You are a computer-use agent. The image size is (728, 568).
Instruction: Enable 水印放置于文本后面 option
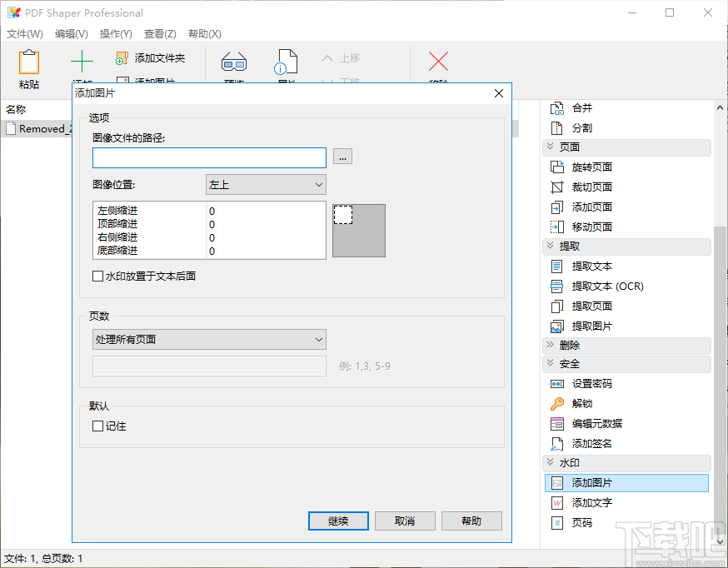pos(97,276)
